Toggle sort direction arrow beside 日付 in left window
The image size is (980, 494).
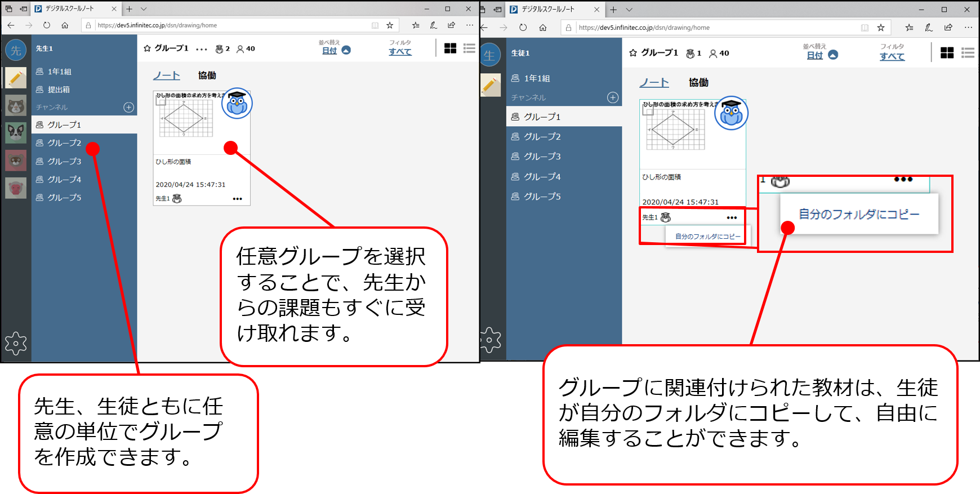click(346, 50)
